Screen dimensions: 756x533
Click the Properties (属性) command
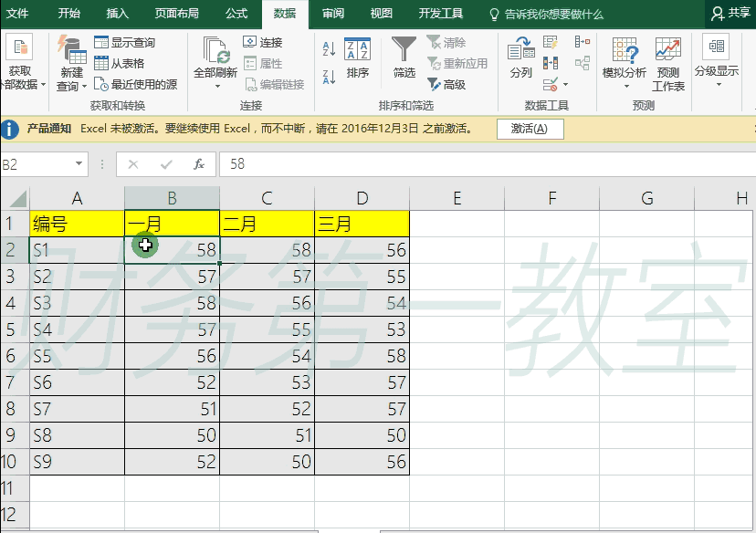[x=262, y=63]
